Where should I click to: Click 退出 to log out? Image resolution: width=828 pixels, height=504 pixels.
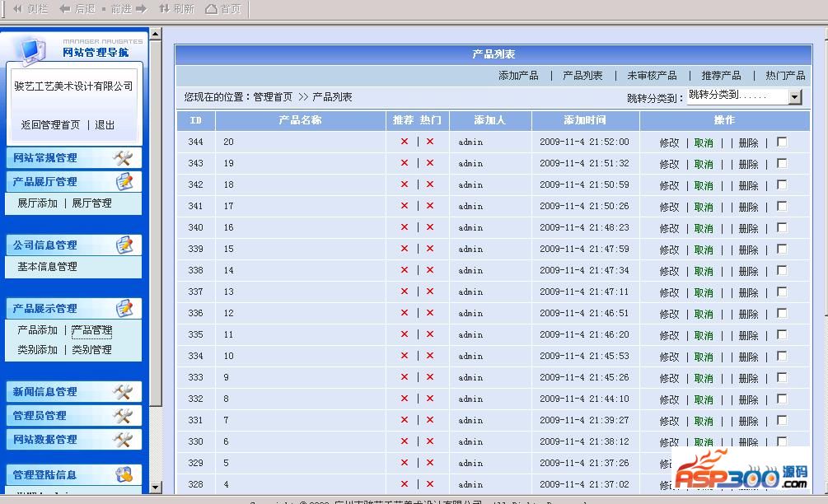[105, 124]
